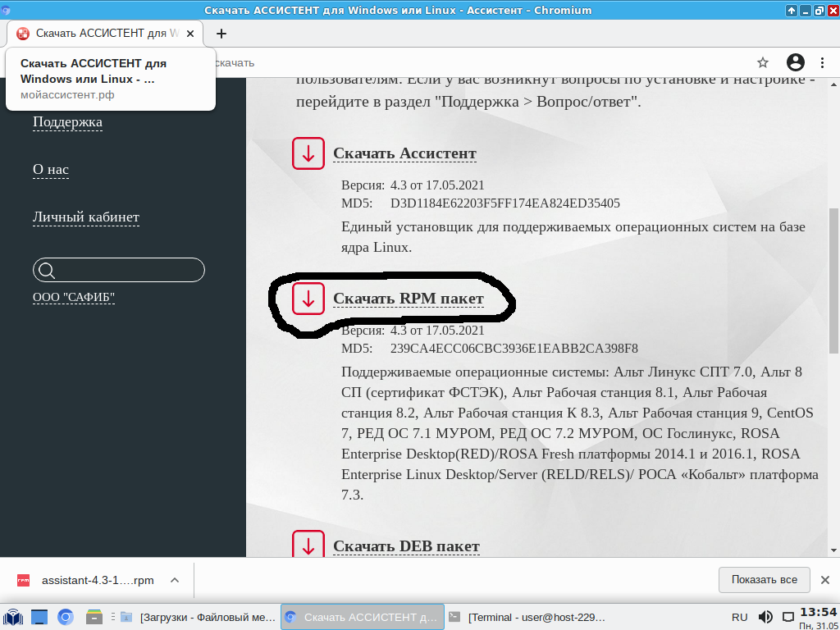This screenshot has height=630, width=840.
Task: Close the downloads bar
Action: click(x=825, y=580)
